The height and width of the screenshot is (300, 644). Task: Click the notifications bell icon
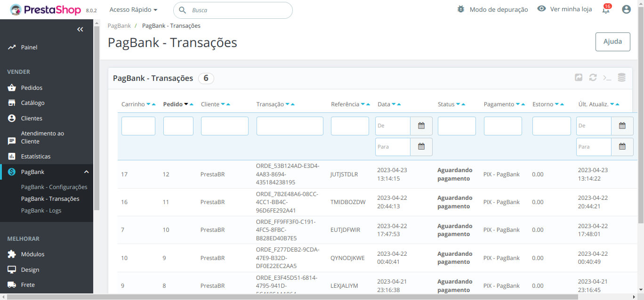click(606, 10)
